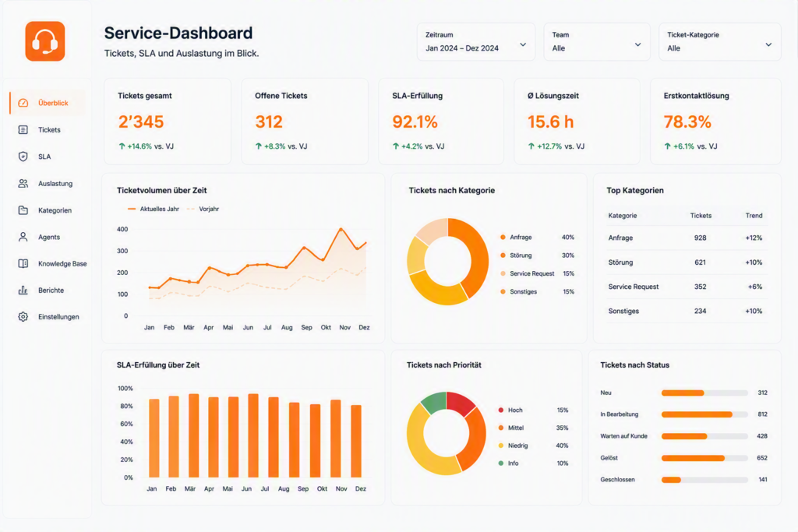Screen dimensions: 798x532
Task: Toggle Service Request legend entry
Action: tap(537, 273)
